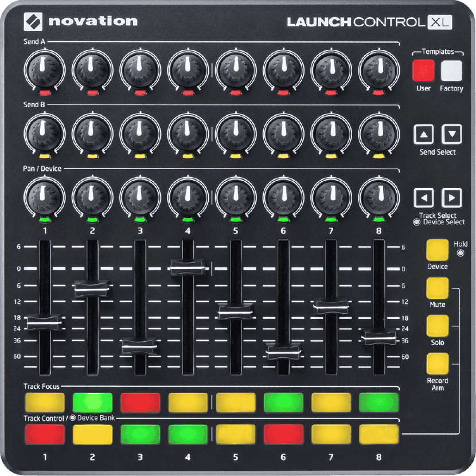Click the green Track Focus pad 2

pos(92,403)
